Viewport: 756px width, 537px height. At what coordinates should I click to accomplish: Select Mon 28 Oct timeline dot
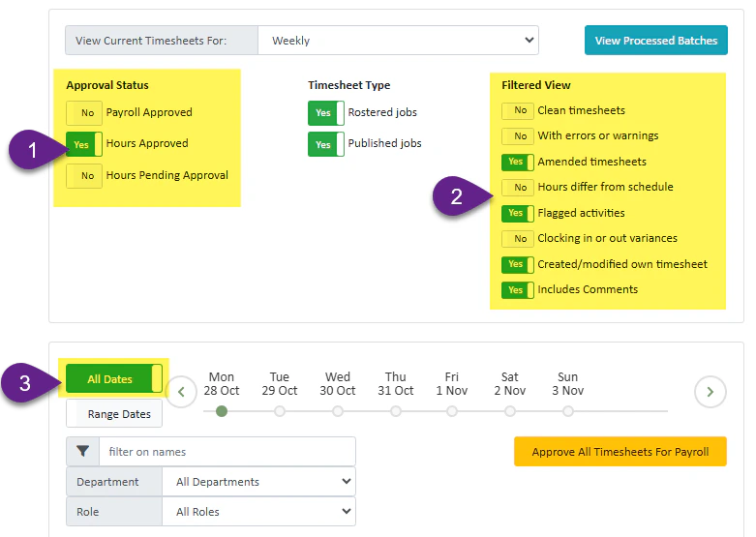coord(222,411)
